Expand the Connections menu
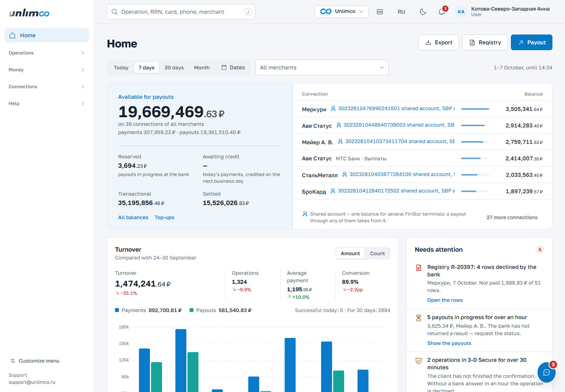565x392 pixels. pyautogui.click(x=47, y=87)
